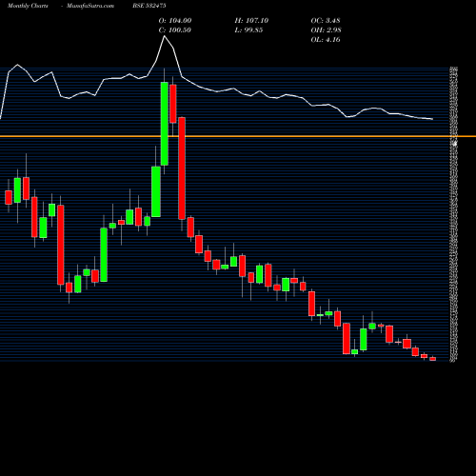This screenshot has height=476, width=476.
Task: Click the 'OL: 4.16' reading
Action: pos(326,40)
